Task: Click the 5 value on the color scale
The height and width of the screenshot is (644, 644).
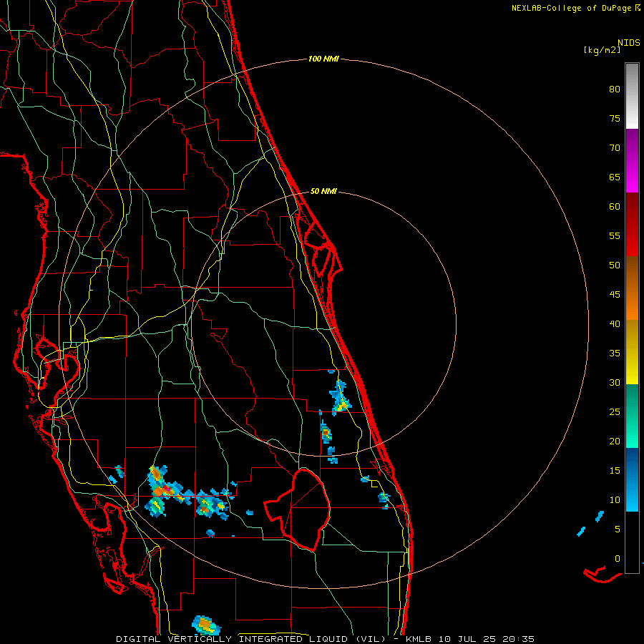Action: point(618,530)
